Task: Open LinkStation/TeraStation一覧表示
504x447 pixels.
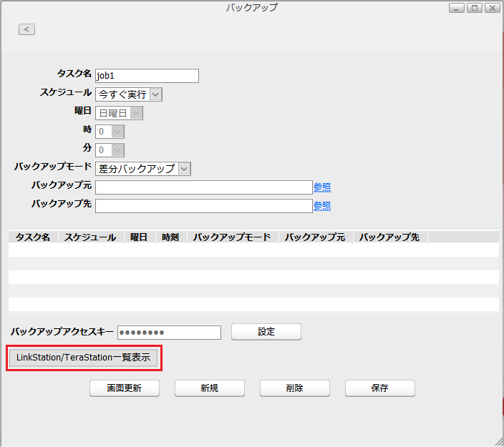Action: coord(84,358)
